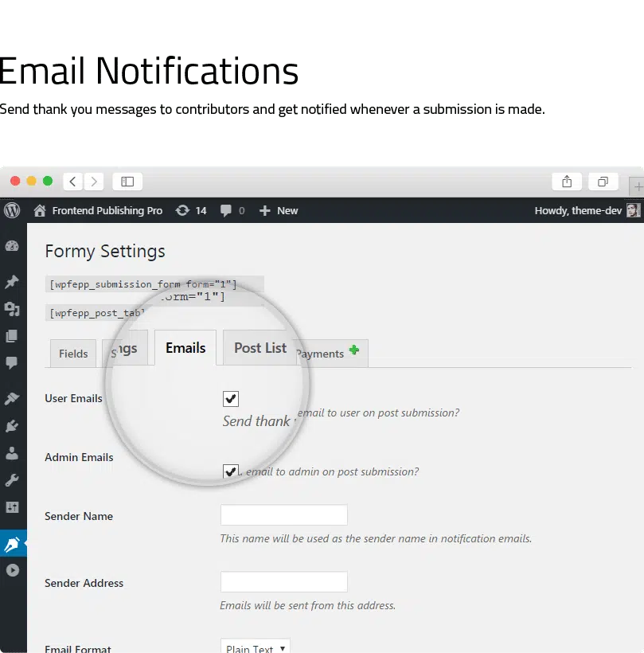
Task: Click the Sender Name input field
Action: click(284, 514)
